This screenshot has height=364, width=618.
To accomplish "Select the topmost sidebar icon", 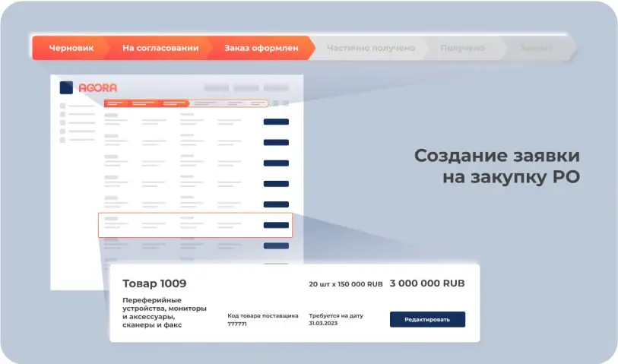I will coord(63,106).
